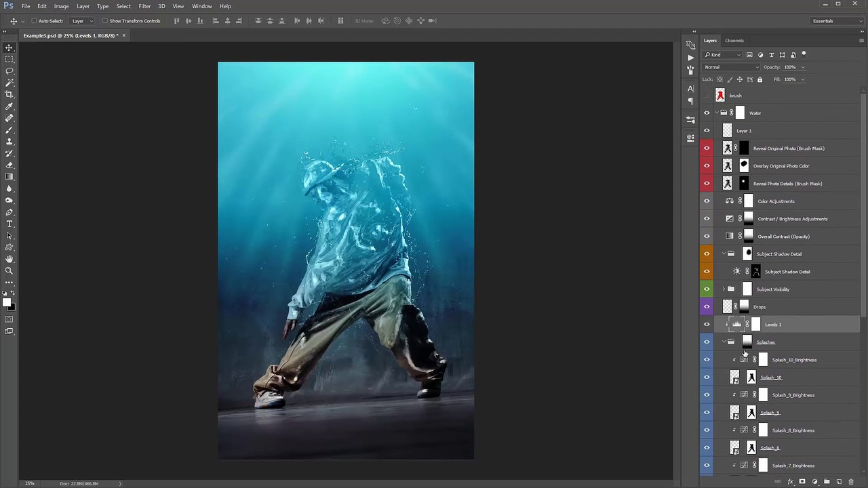The image size is (868, 488).
Task: Select the Crop tool
Action: (9, 94)
